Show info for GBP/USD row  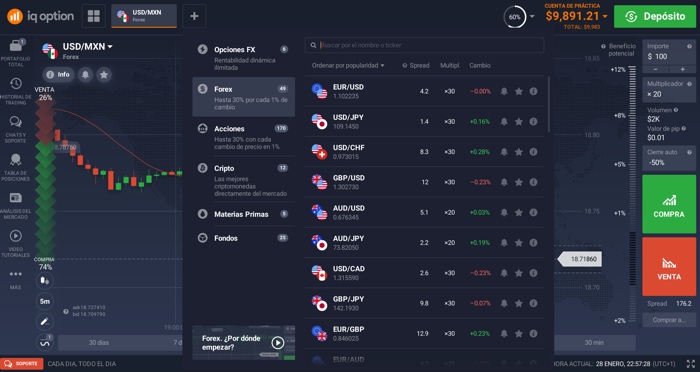(533, 182)
